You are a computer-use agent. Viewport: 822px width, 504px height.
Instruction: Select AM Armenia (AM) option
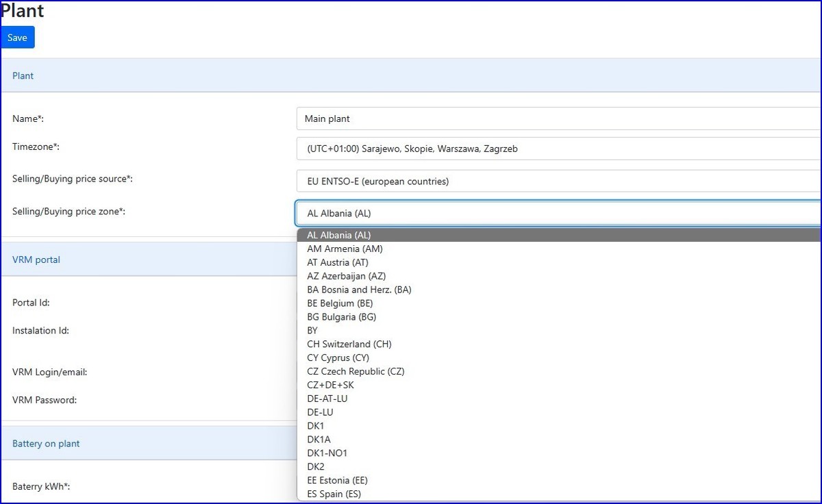pos(345,249)
